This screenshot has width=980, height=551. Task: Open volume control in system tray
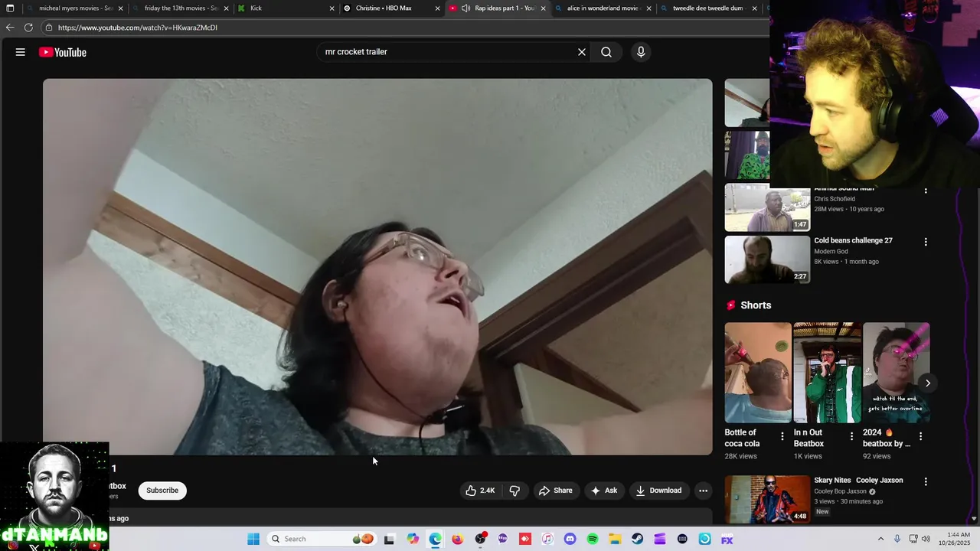[x=926, y=539]
